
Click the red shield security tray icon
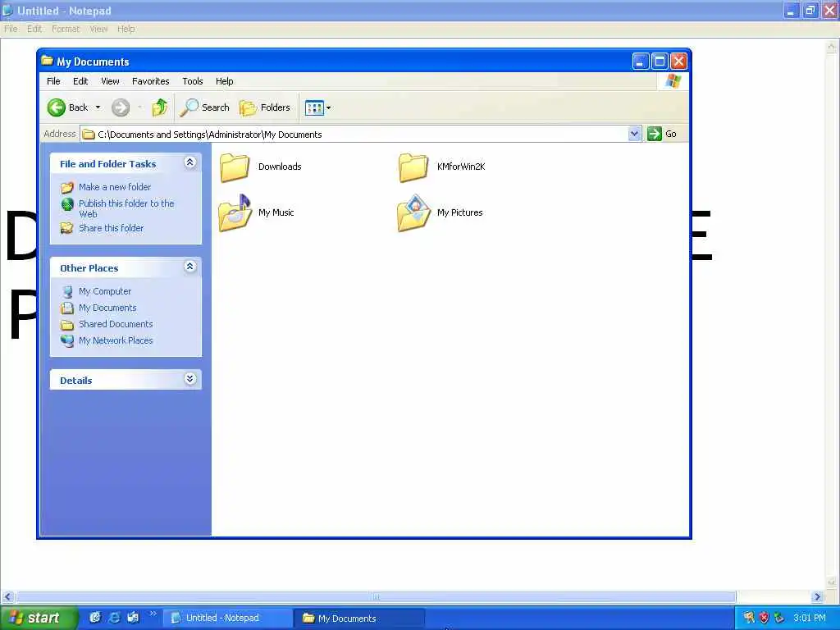pyautogui.click(x=764, y=618)
